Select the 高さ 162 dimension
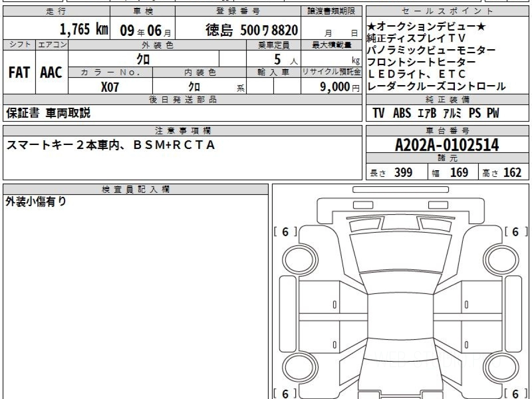This screenshot has height=399, width=532. tap(502, 172)
